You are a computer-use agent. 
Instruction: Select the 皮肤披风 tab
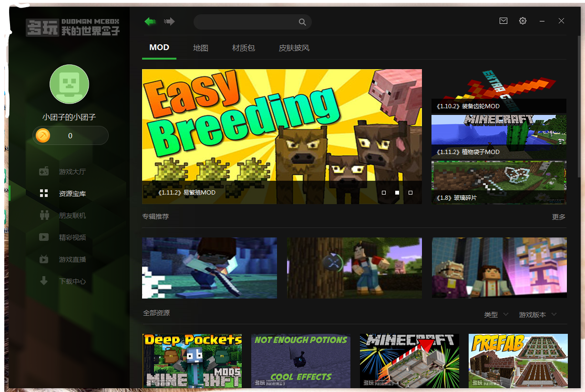[294, 48]
